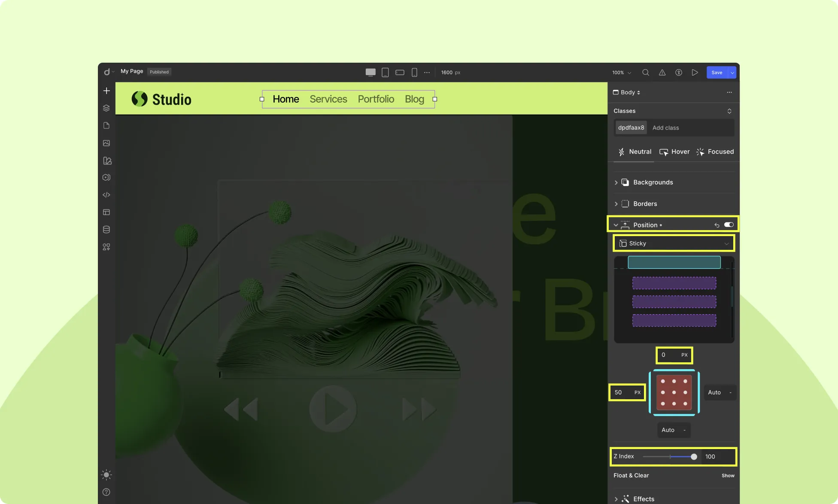Screen dimensions: 838x504
Task: Select tablet portrait breakpoint icon
Action: [386, 73]
